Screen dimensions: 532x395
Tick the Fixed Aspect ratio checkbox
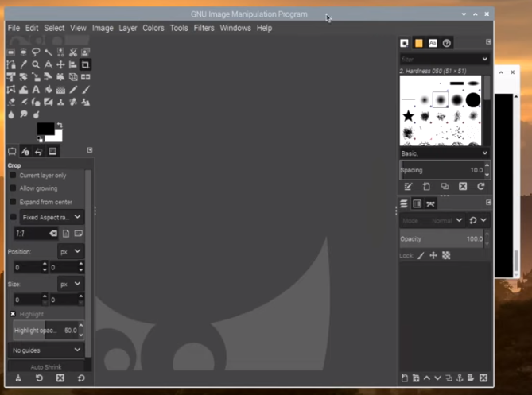[13, 217]
